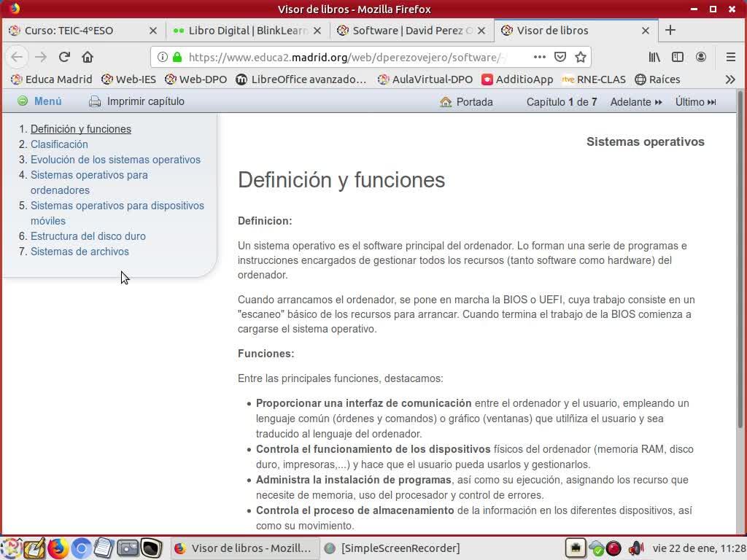
Task: Go back to previous page
Action: pyautogui.click(x=17, y=57)
